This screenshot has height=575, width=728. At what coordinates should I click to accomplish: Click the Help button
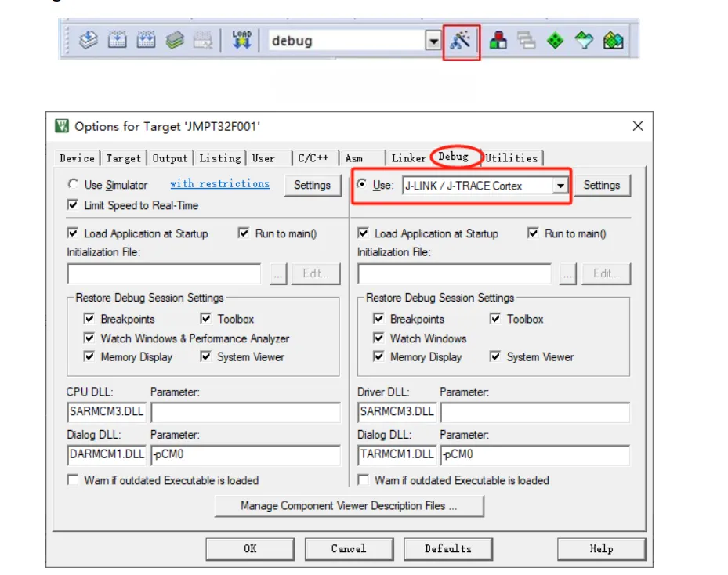point(601,549)
